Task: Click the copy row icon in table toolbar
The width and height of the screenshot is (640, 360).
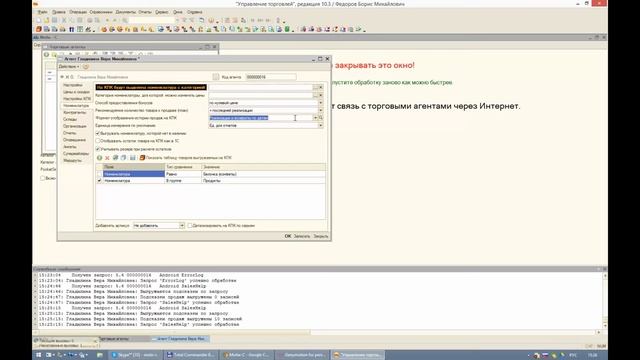Action: [x=123, y=158]
